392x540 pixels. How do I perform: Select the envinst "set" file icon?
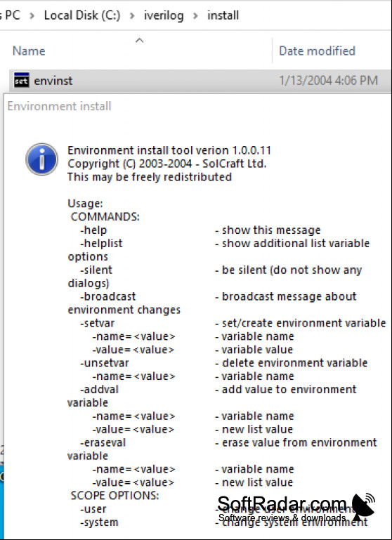tap(21, 80)
